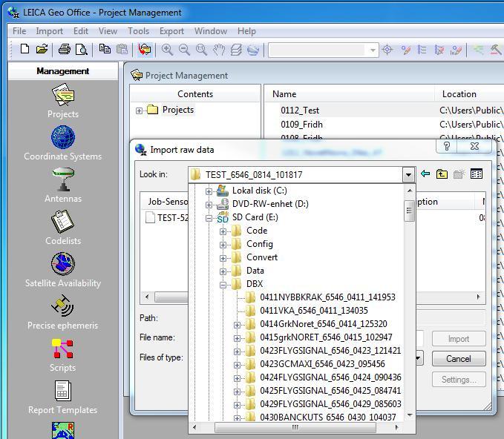Viewport: 504px width, 439px height.
Task: Open the Codelists clipboard icon
Action: [63, 222]
